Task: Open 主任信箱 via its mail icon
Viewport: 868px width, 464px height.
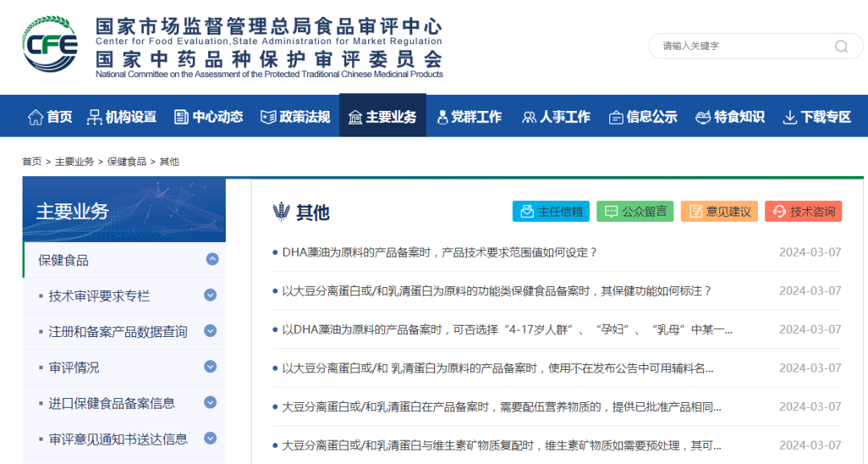Action: [x=528, y=211]
